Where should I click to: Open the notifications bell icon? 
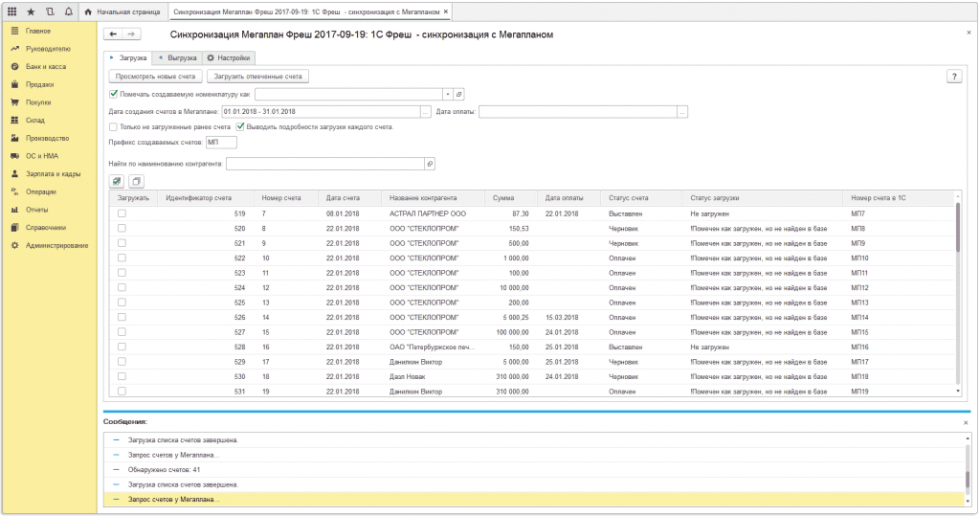tap(69, 11)
